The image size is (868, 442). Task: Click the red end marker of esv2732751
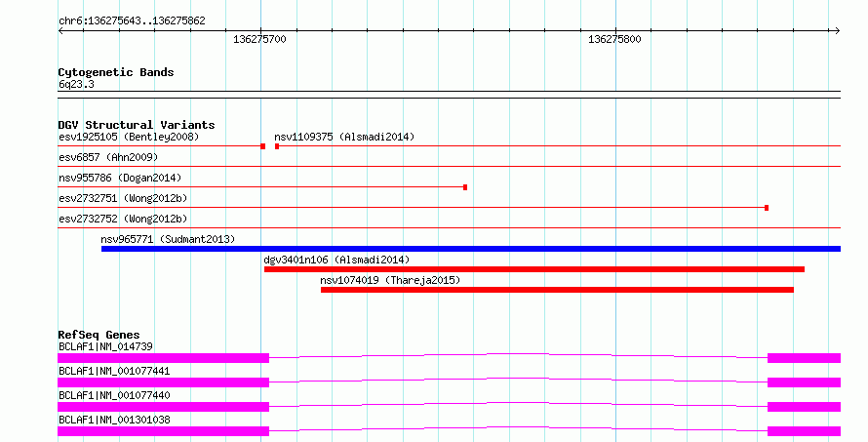click(767, 208)
